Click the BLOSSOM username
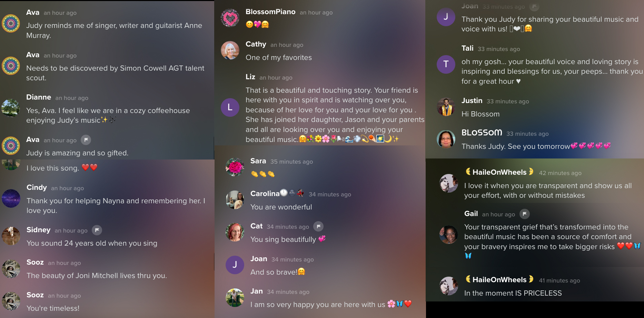 pyautogui.click(x=482, y=133)
